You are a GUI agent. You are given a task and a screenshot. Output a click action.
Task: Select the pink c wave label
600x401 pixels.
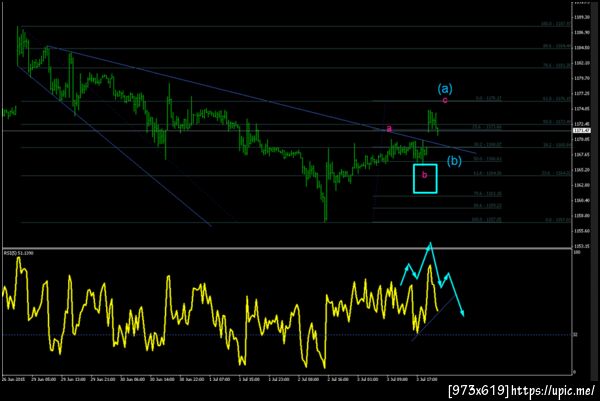pos(445,100)
